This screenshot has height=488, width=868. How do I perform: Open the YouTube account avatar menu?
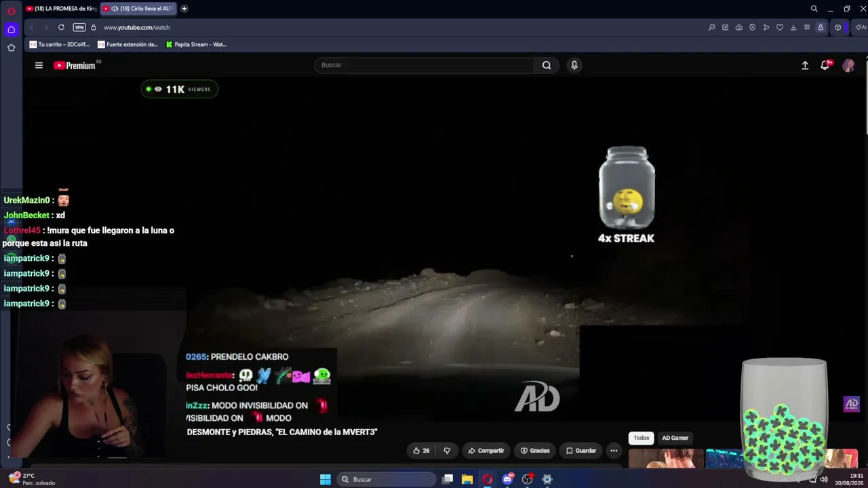[x=848, y=65]
